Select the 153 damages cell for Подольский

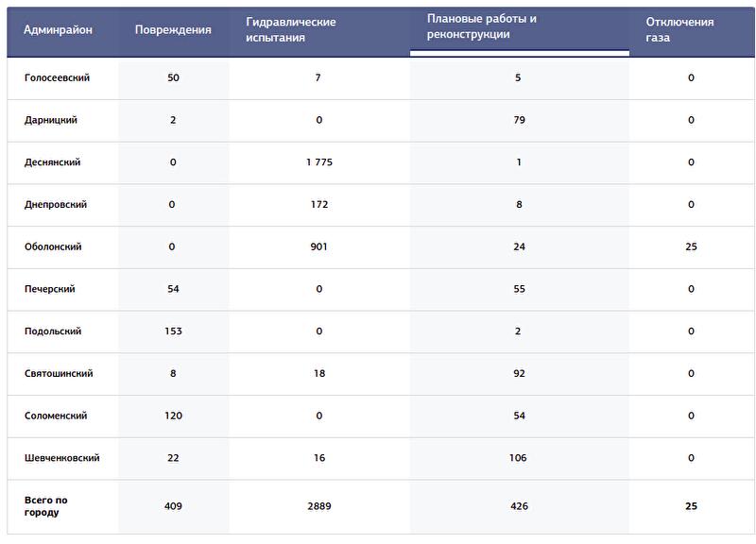173,331
